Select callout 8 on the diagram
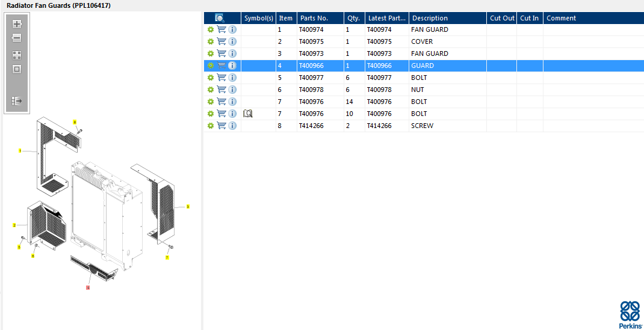Screen dimensions: 644x330 pos(75,122)
